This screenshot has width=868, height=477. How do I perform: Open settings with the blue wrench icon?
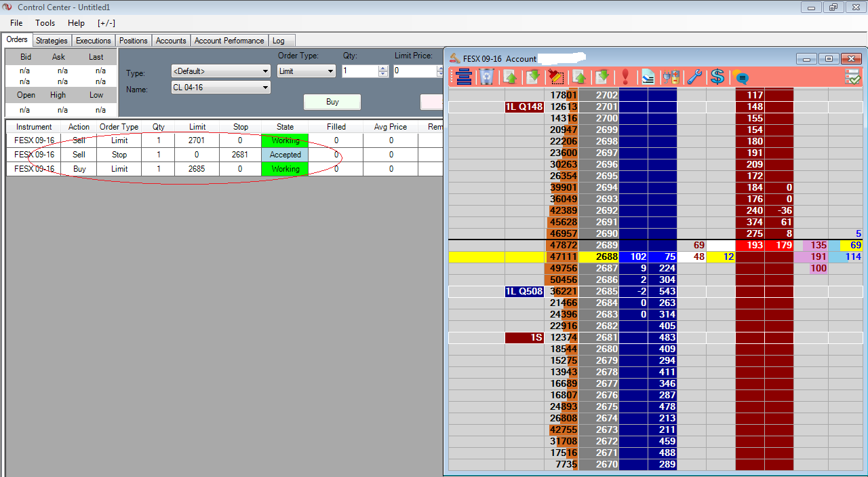coord(694,77)
